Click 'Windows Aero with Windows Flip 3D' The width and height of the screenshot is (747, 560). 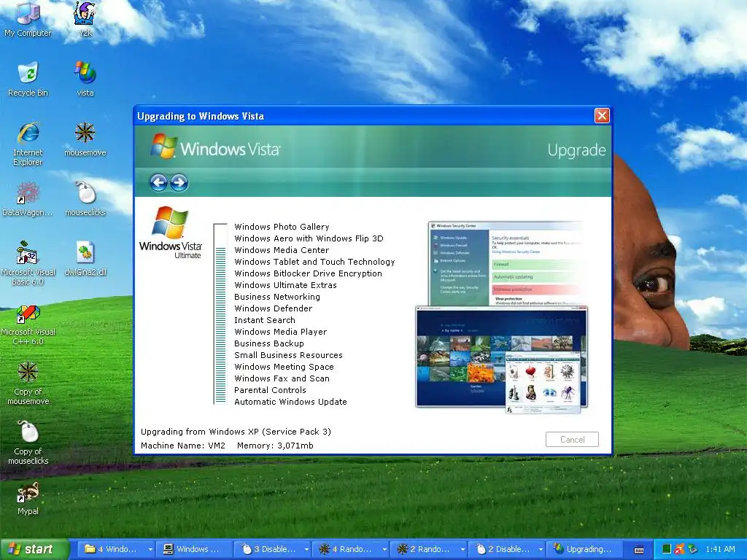pos(309,238)
